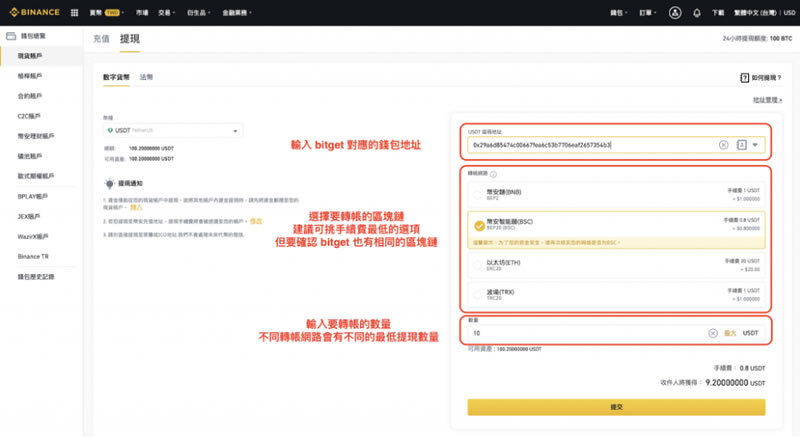
Task: Click the transfer network info icon
Action: 493,174
